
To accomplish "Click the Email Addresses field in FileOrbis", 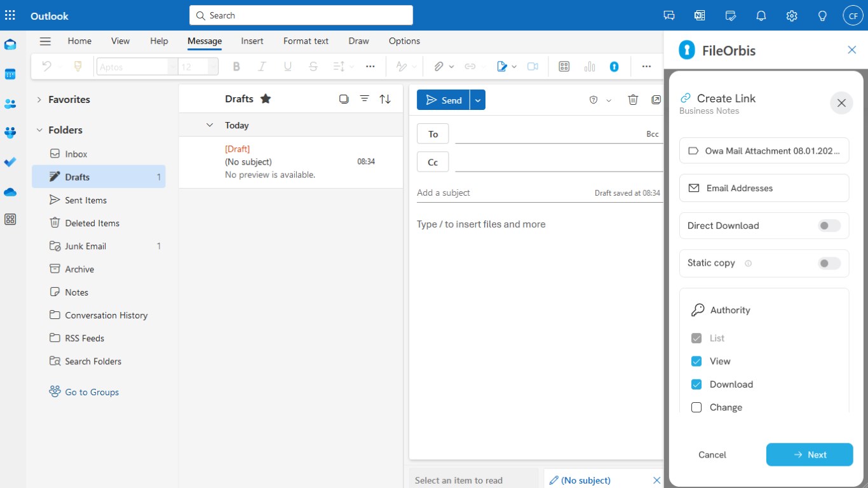I will pos(764,188).
